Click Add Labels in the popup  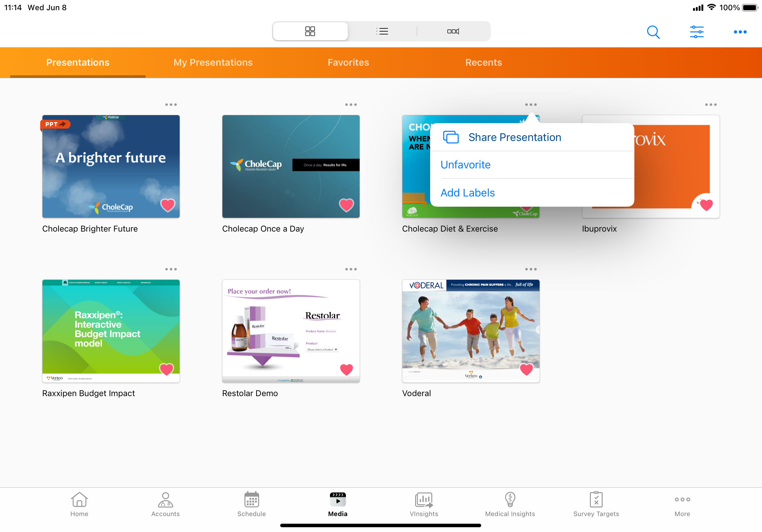[x=467, y=193]
